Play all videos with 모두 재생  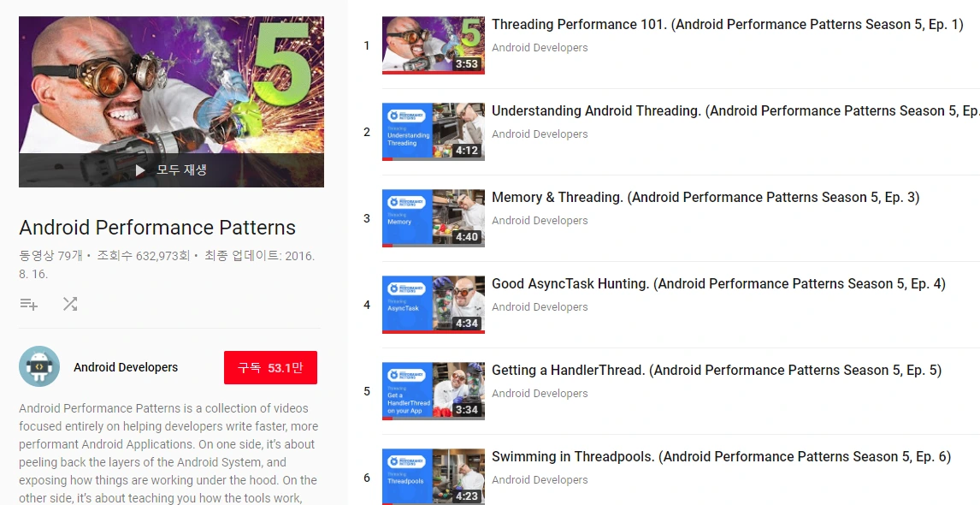tap(171, 169)
